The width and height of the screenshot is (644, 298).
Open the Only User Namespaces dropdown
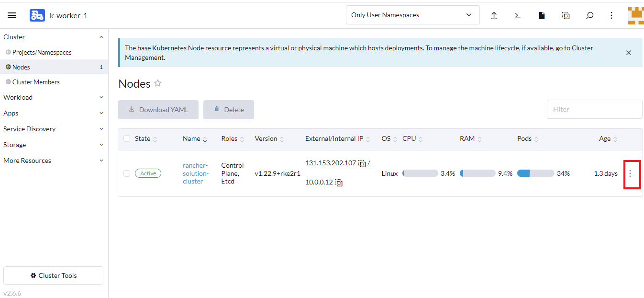point(412,15)
